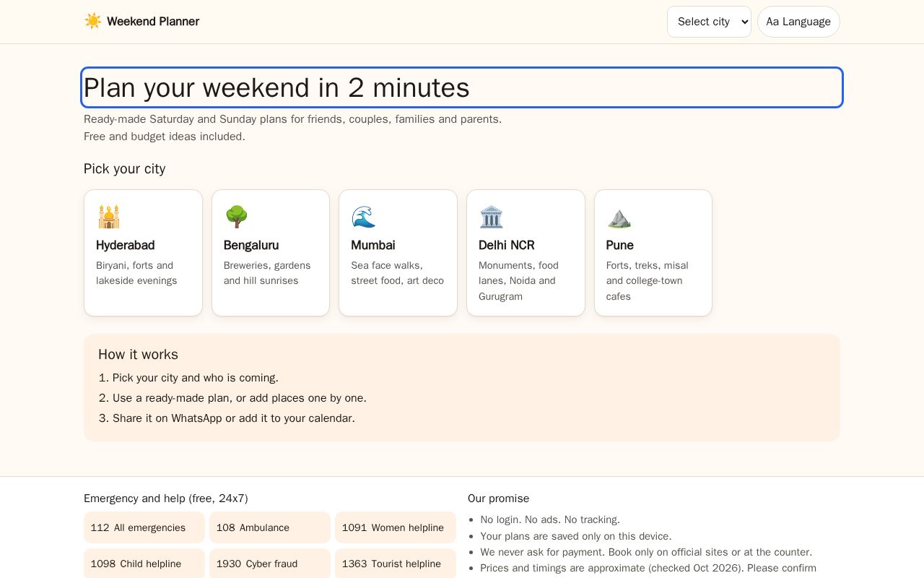Click the Mumbai wave icon
This screenshot has height=578, width=924.
pos(364,217)
